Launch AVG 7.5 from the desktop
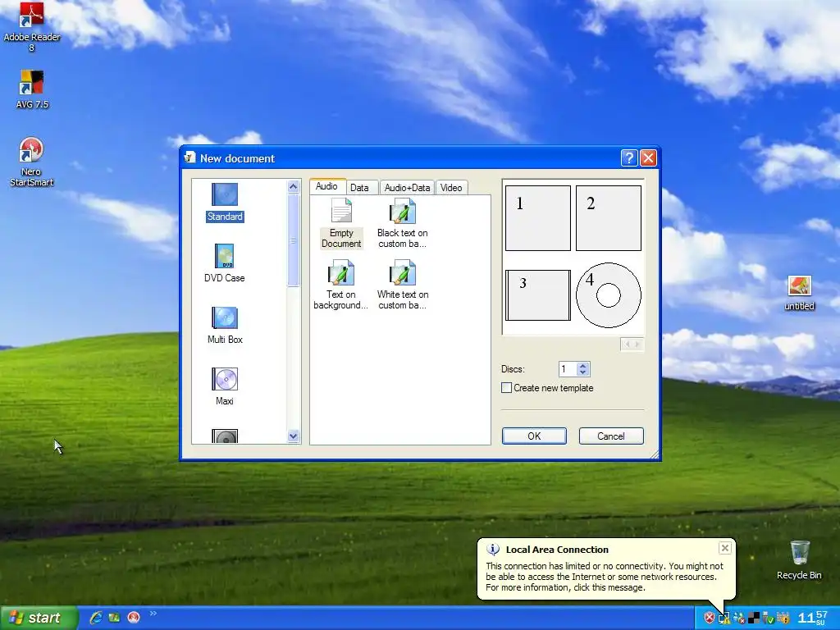This screenshot has height=630, width=840. [x=32, y=89]
